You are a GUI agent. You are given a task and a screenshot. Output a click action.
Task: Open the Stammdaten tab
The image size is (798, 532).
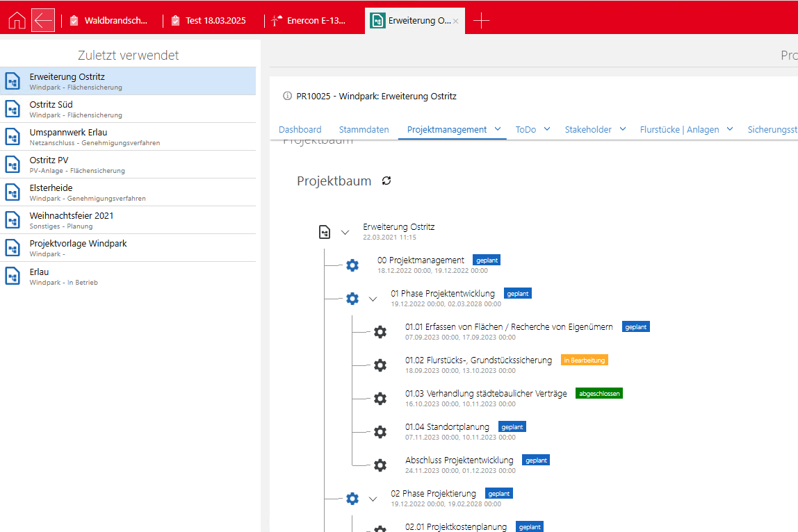point(364,129)
